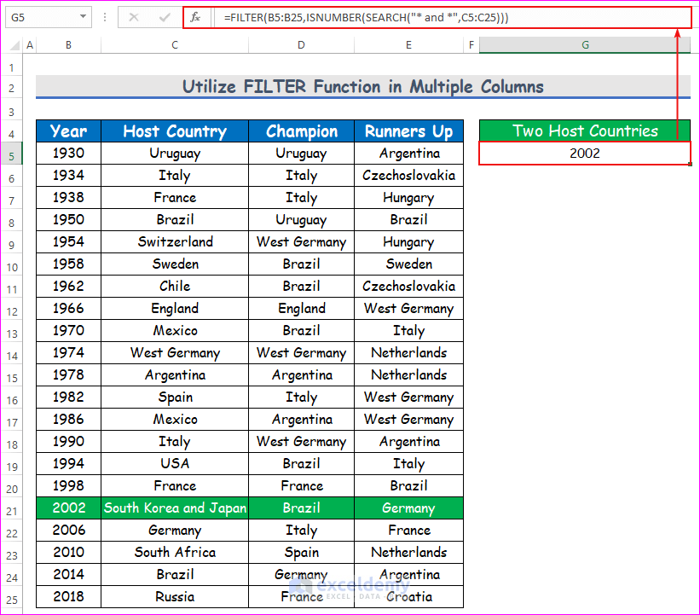Select the champion cell 'Spain' in row 23
Screen dimensions: 700x615
(301, 552)
